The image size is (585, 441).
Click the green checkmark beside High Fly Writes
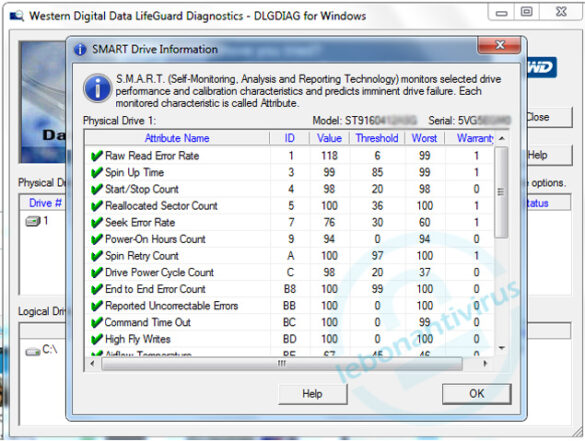tap(97, 339)
